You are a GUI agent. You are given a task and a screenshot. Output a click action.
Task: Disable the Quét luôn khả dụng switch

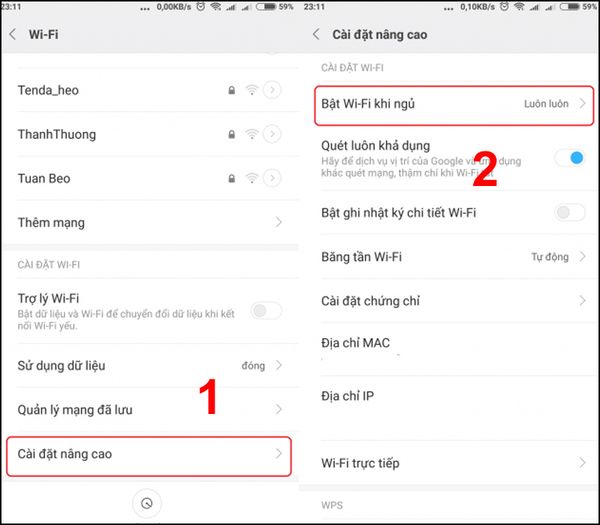coord(569,158)
